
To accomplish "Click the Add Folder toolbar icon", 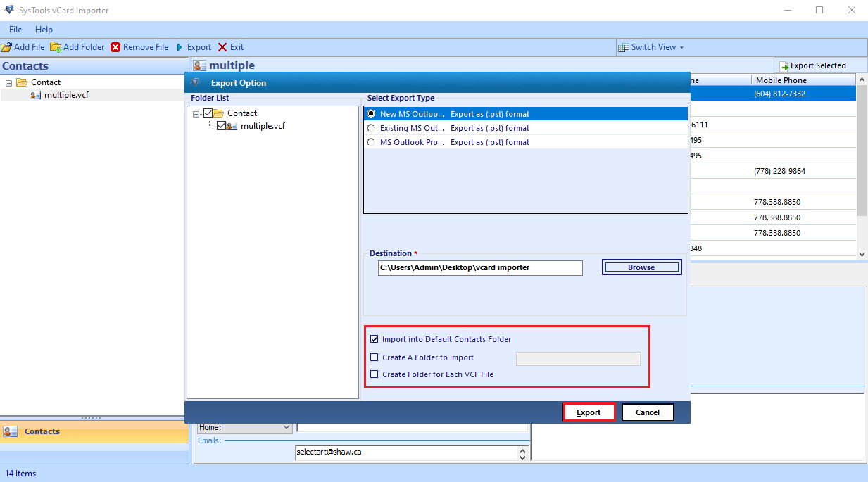I will pyautogui.click(x=56, y=47).
